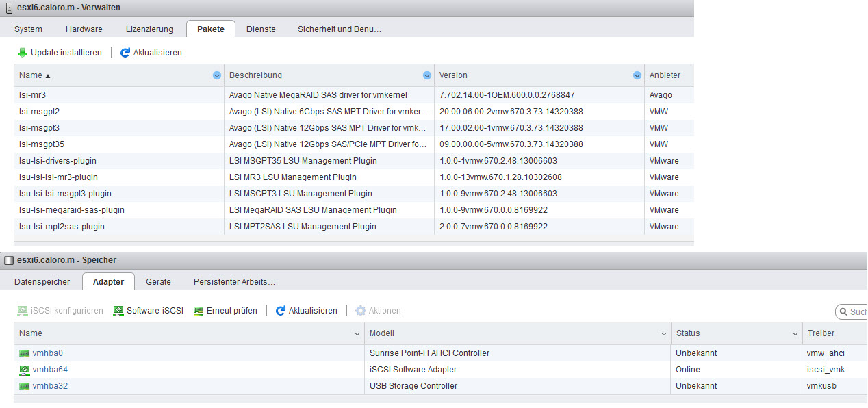Click the Aktionen gear icon

[361, 311]
